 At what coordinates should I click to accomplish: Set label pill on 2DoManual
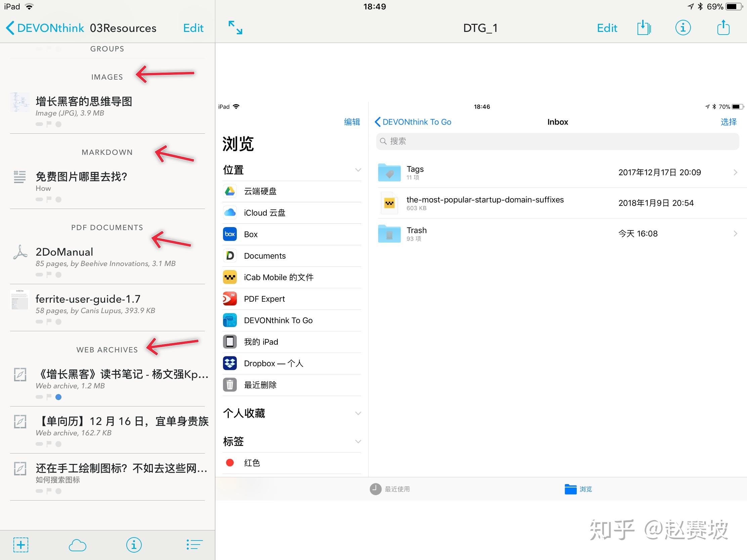tap(39, 275)
